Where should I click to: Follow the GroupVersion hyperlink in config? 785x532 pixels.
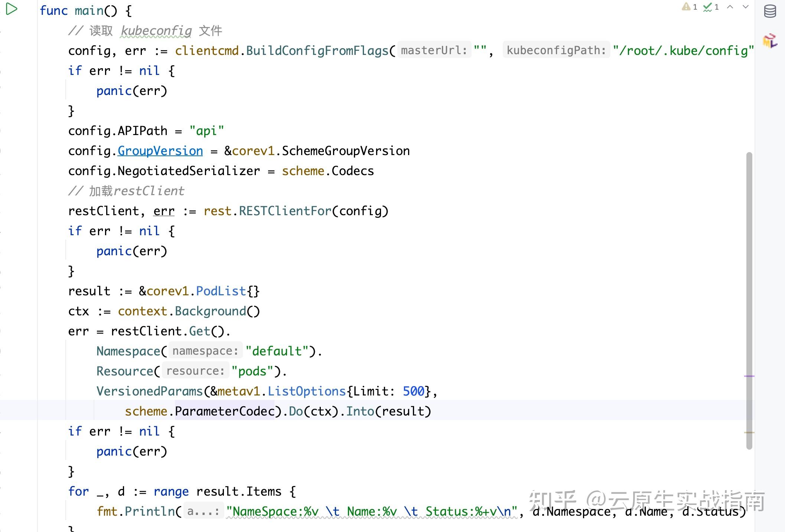click(x=160, y=151)
